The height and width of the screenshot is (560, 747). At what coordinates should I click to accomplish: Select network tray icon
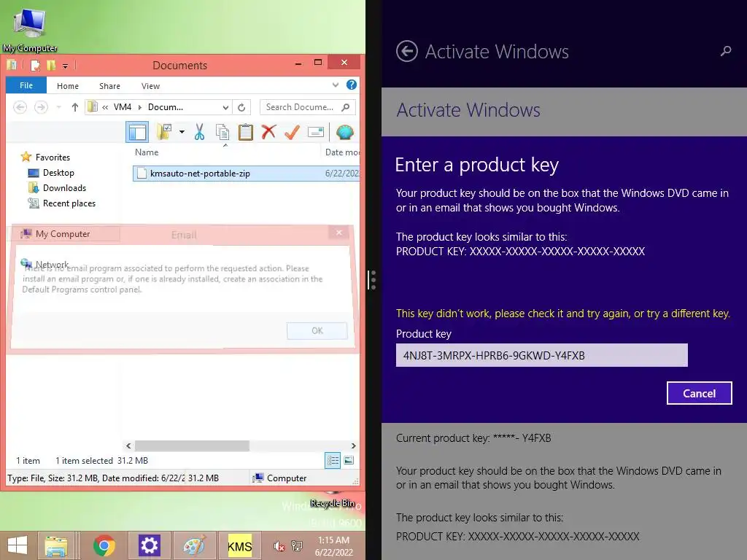pos(297,545)
